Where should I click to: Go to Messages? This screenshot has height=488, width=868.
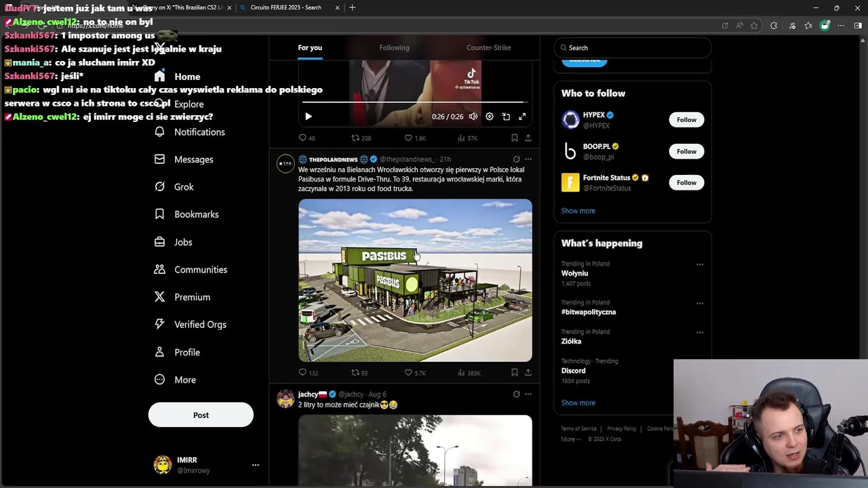pos(193,159)
